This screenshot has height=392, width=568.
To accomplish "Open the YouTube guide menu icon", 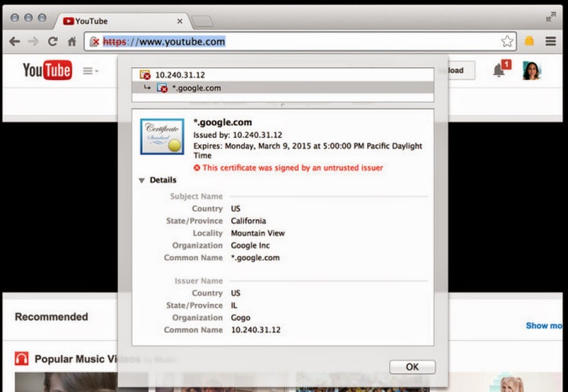I will [x=90, y=71].
